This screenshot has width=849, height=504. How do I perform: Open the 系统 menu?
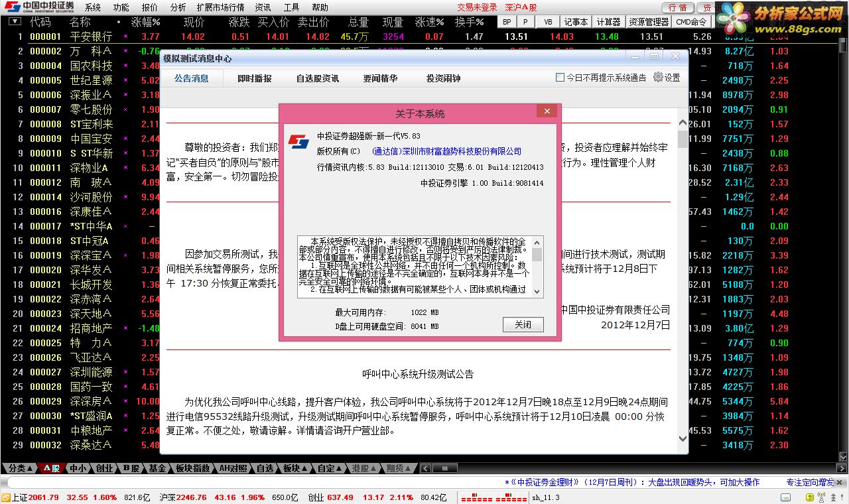(x=93, y=7)
